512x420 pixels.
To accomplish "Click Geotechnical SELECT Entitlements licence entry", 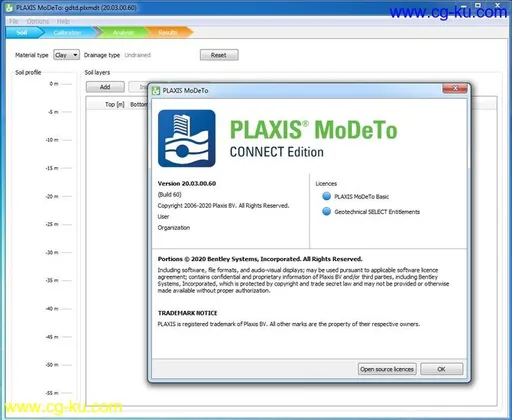I will point(377,212).
